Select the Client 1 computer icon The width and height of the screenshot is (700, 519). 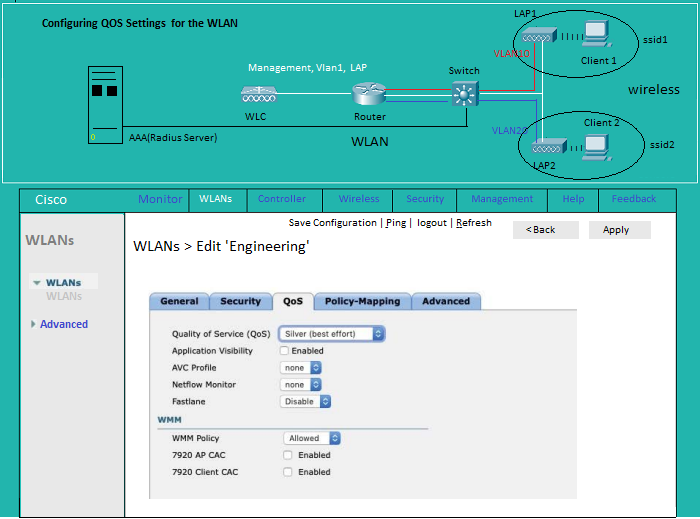(597, 34)
